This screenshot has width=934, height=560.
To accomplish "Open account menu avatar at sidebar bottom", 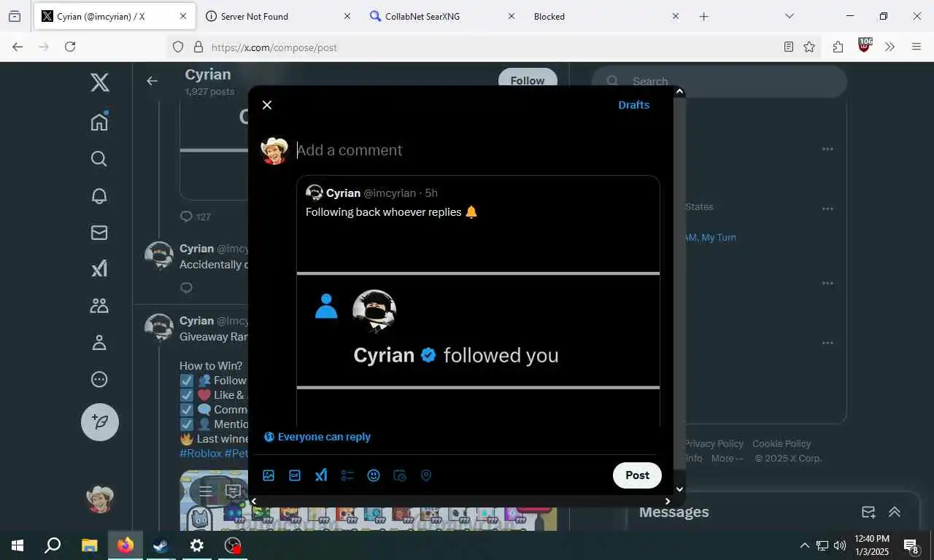I will point(100,499).
